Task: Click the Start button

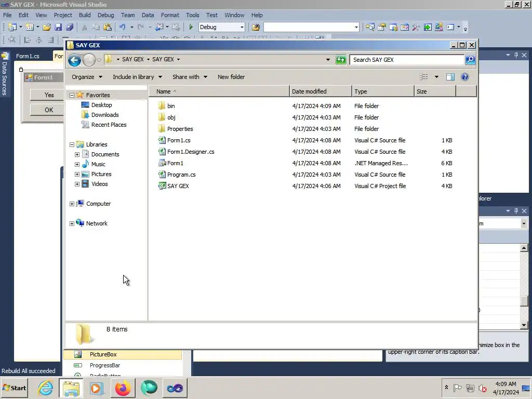Action: tap(14, 388)
